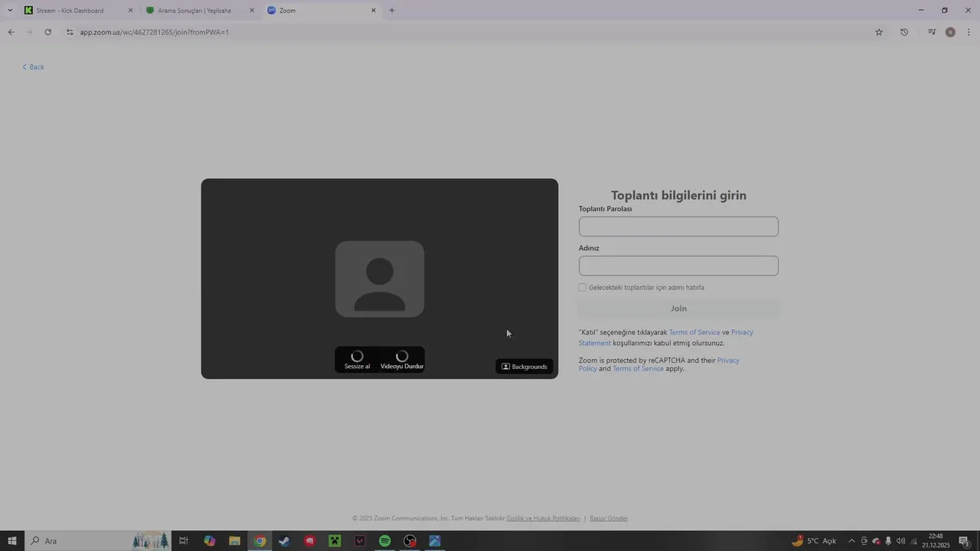Go Back using the top-left link

(33, 67)
